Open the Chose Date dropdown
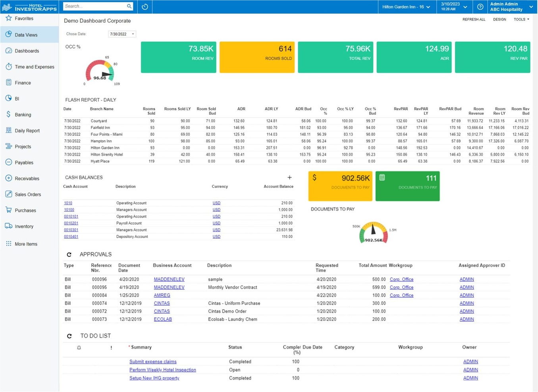The width and height of the screenshot is (538, 392). point(133,34)
